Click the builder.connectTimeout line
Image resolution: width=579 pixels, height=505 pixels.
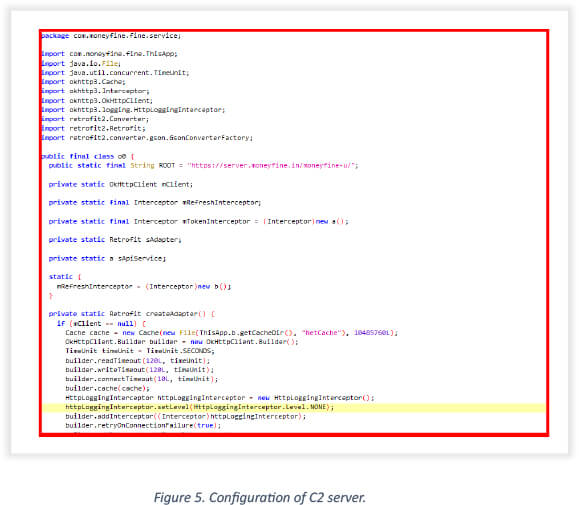pyautogui.click(x=142, y=379)
